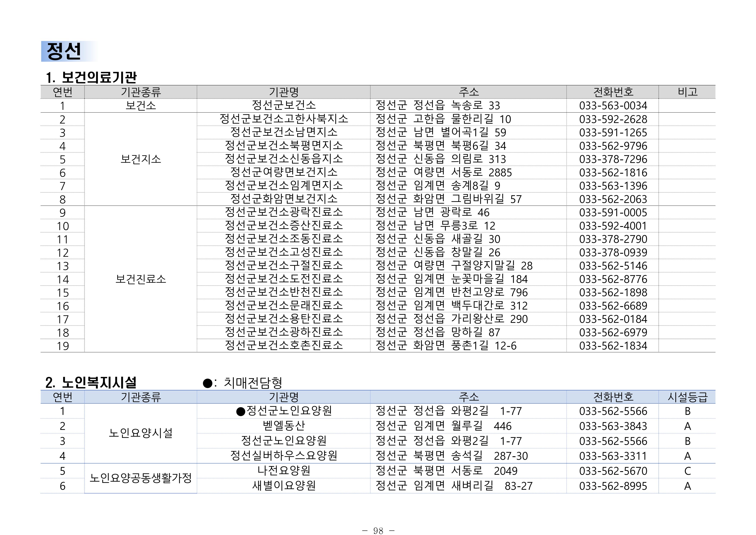Click the 노인요양시설 category cell

[x=141, y=433]
